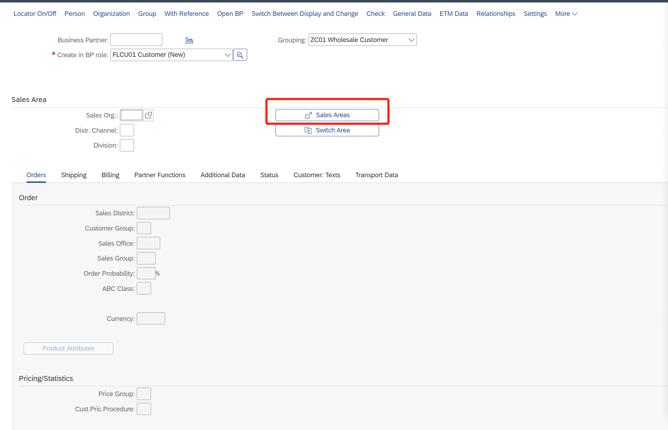Screen dimensions: 668x430
Task: Open the Billing tab
Action: click(x=110, y=175)
